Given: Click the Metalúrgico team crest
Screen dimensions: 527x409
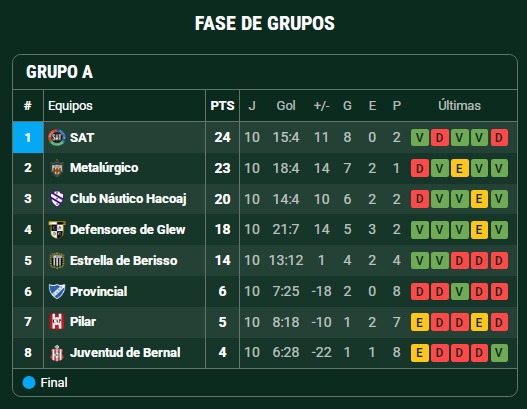Looking at the screenshot, I should click(x=56, y=168).
